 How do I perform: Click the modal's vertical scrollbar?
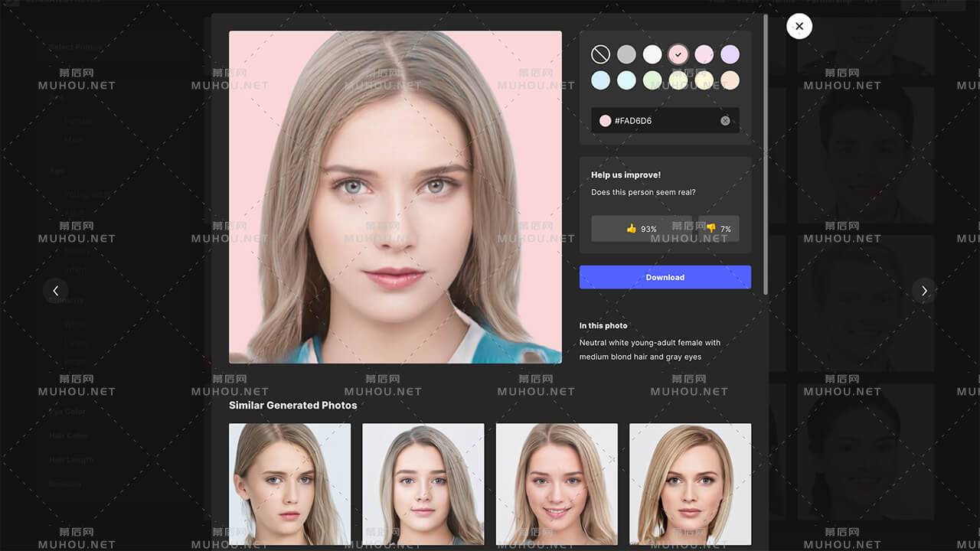point(765,153)
